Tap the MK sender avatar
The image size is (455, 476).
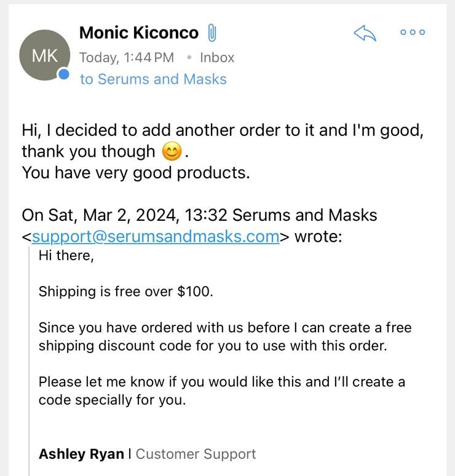pos(45,55)
